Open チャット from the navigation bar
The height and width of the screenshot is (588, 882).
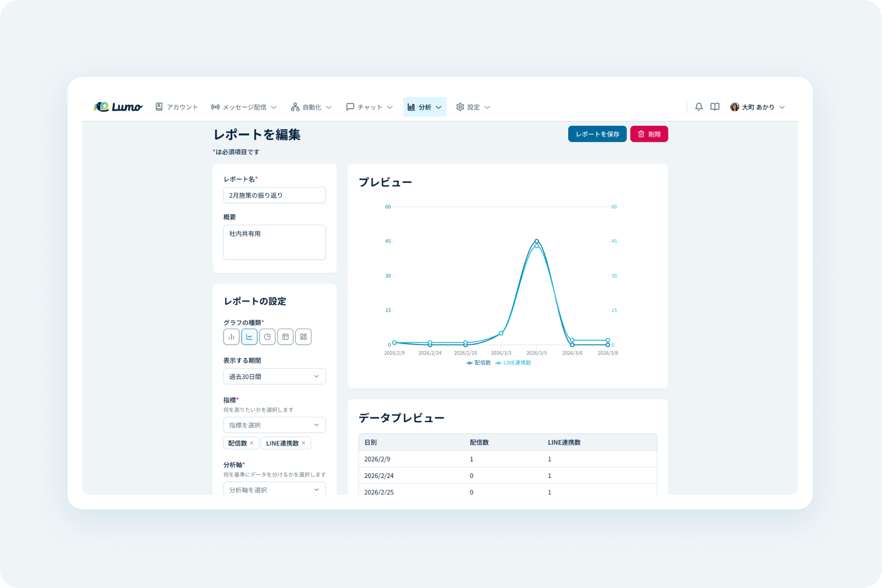point(368,107)
